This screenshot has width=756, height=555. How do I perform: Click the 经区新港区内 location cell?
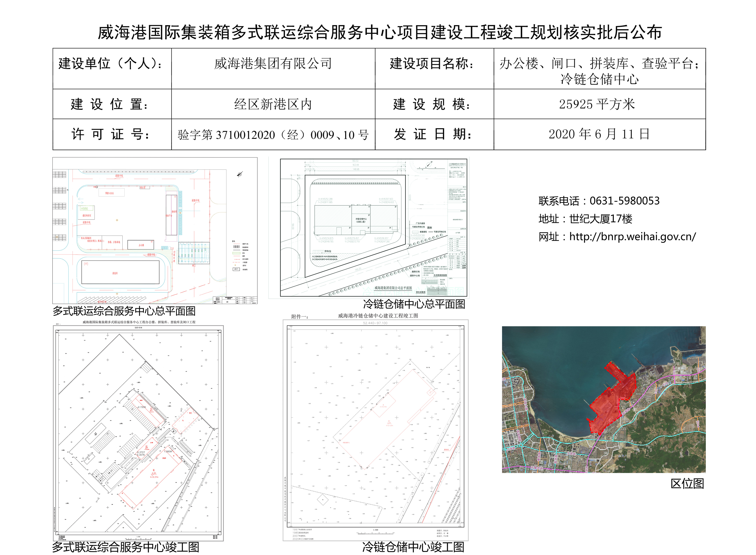pos(273,105)
